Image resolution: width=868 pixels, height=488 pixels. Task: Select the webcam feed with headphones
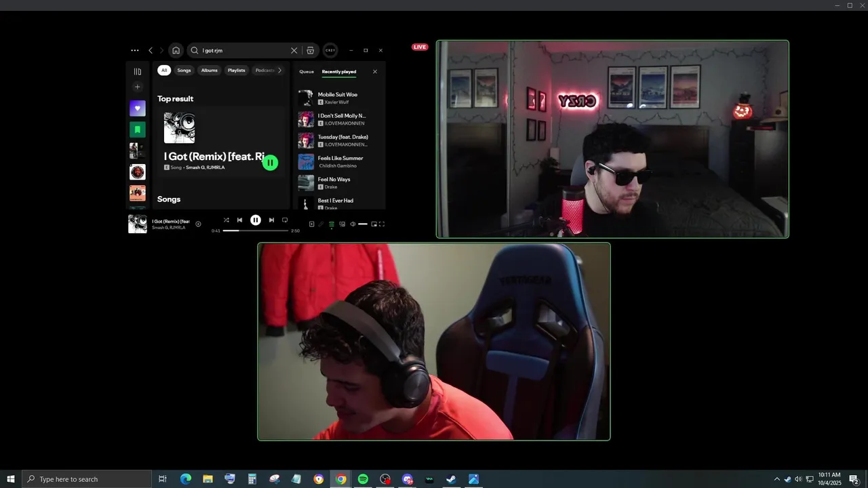coord(434,342)
